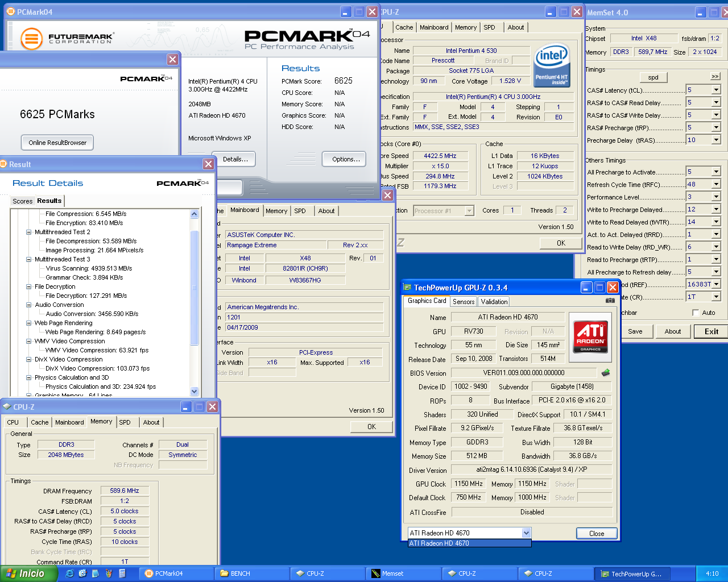Open the CAS# Latency (tCL) dropdown

pos(715,90)
